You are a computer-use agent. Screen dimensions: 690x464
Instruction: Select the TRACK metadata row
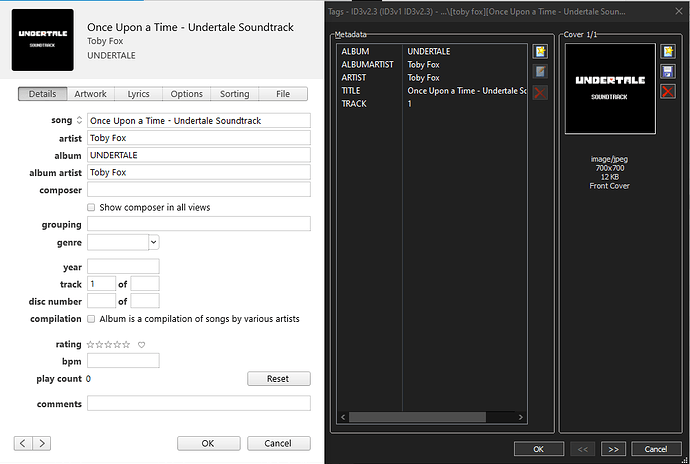432,104
